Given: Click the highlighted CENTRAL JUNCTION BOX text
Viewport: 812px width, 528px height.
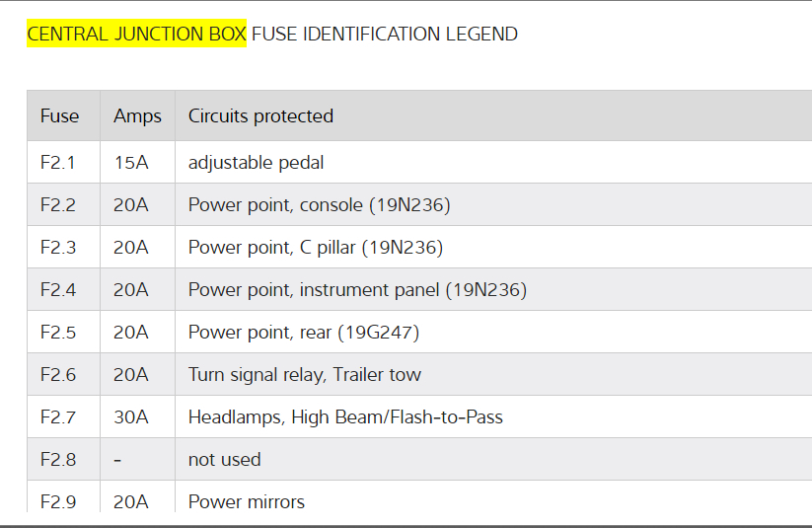Looking at the screenshot, I should tap(136, 35).
